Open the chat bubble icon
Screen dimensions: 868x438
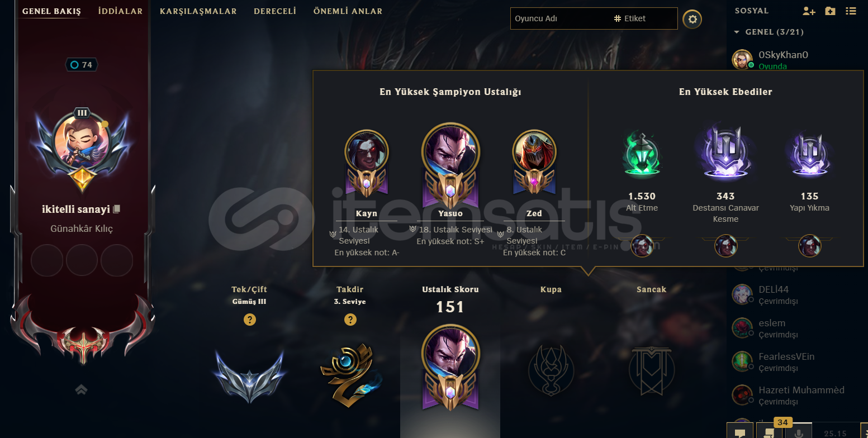(x=740, y=432)
